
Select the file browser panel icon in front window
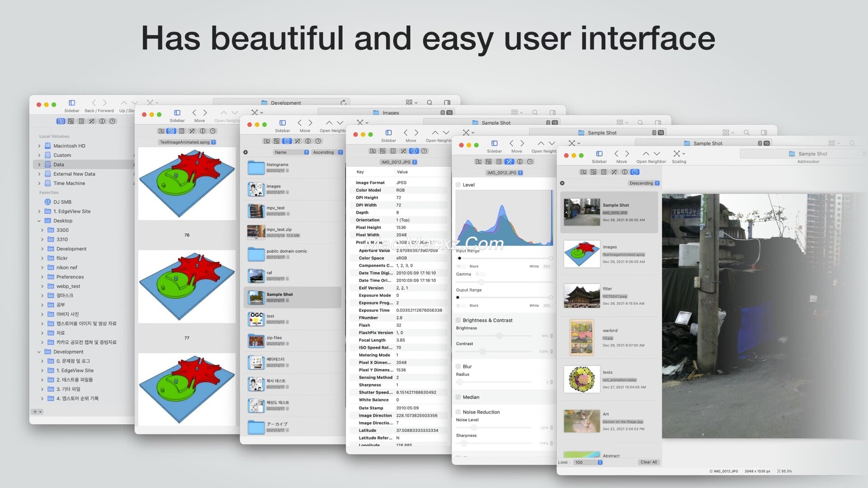pyautogui.click(x=583, y=172)
